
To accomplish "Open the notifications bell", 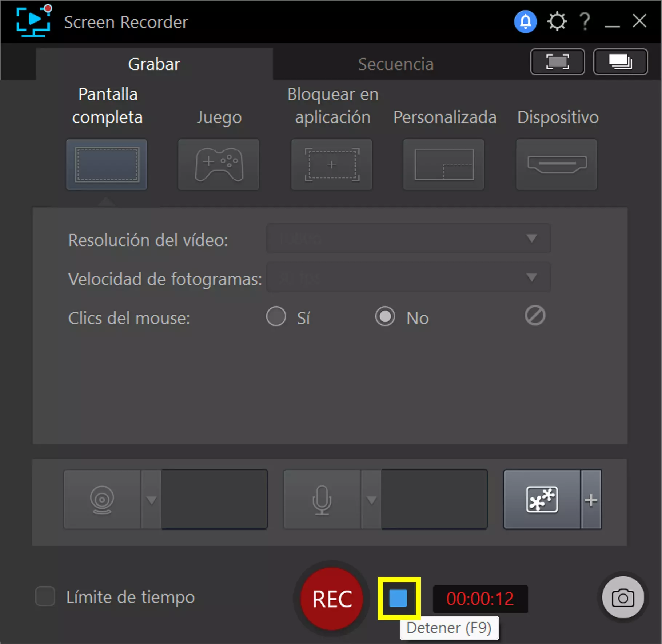I will (525, 22).
